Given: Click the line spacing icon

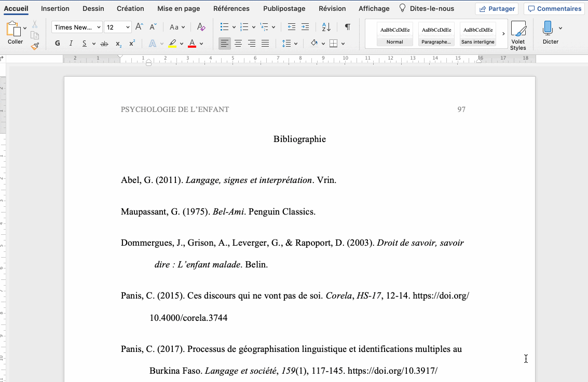Looking at the screenshot, I should coord(286,44).
